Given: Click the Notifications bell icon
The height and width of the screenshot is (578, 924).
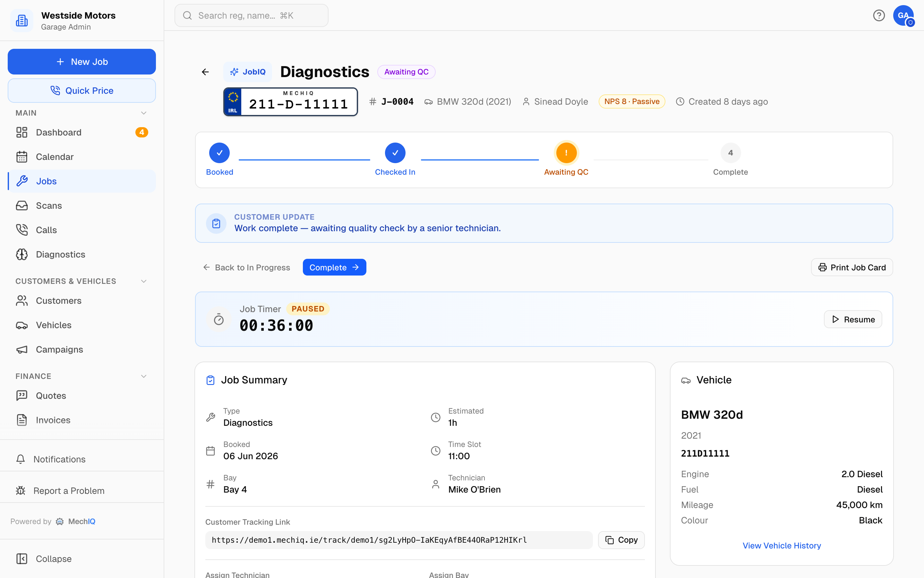Looking at the screenshot, I should 21,459.
